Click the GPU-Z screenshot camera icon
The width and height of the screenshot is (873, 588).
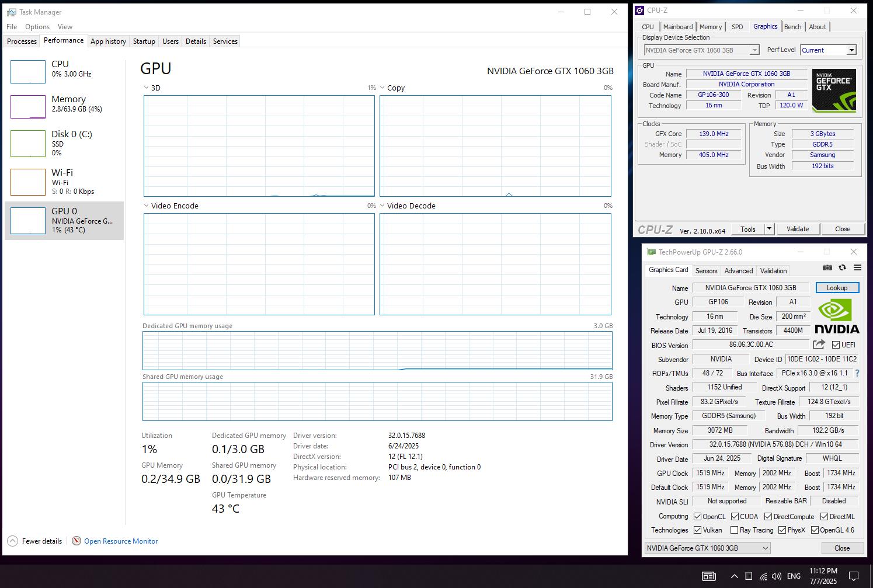pos(827,267)
